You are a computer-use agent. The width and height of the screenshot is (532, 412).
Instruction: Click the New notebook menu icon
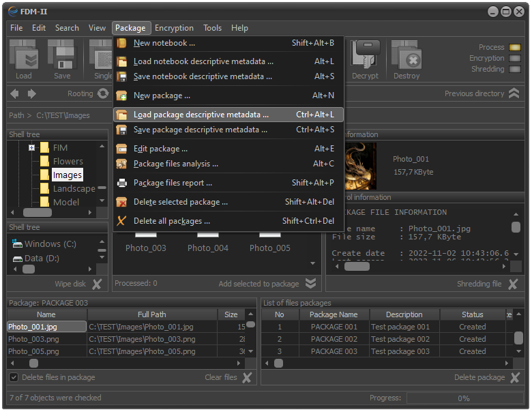click(x=121, y=43)
